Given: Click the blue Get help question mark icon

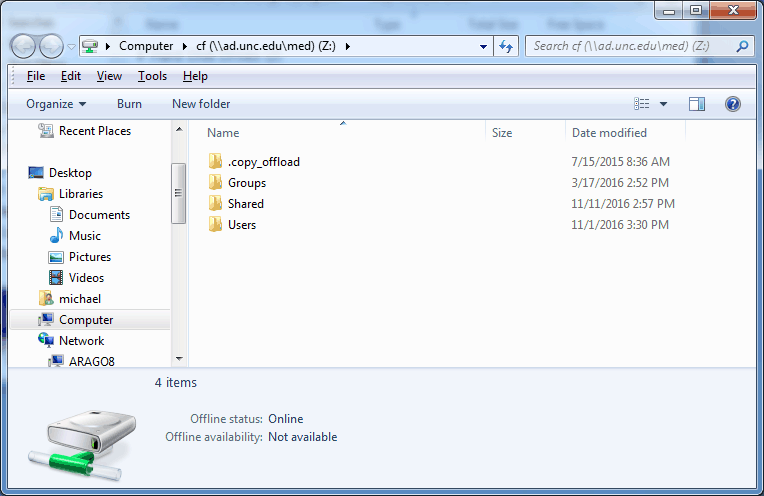Looking at the screenshot, I should point(732,104).
